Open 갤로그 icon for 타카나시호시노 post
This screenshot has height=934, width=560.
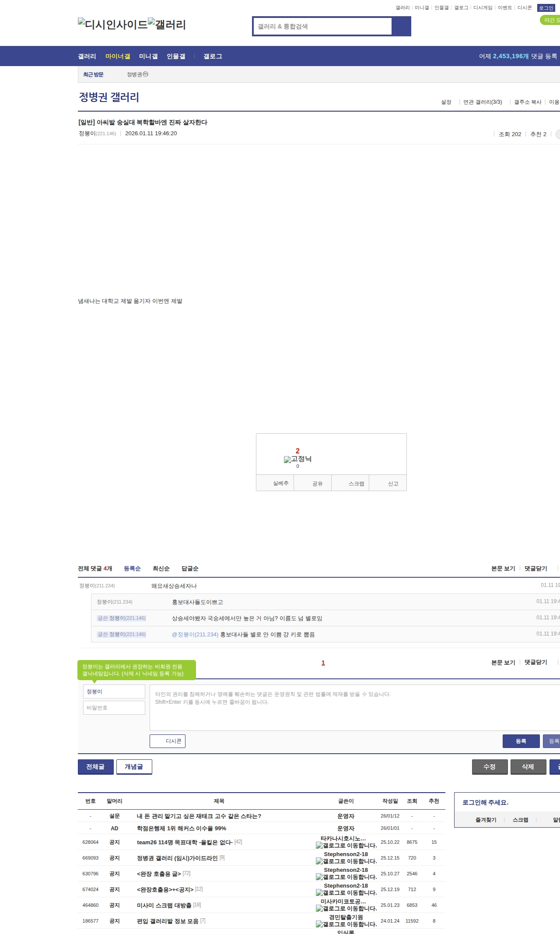coord(319,846)
